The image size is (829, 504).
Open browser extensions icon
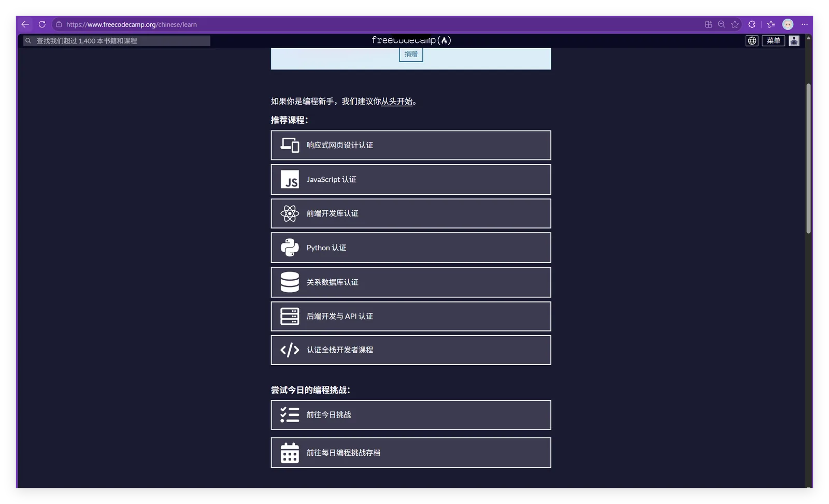[752, 24]
